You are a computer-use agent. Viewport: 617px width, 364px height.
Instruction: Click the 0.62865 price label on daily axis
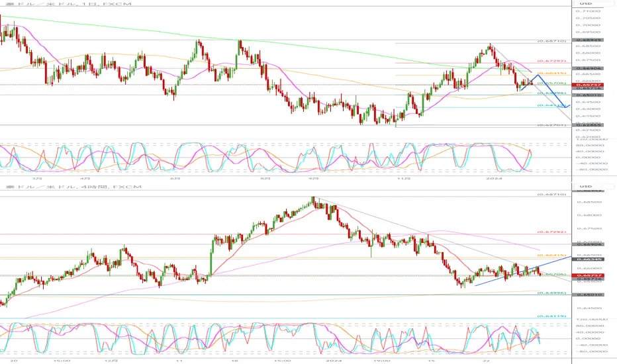click(x=588, y=126)
